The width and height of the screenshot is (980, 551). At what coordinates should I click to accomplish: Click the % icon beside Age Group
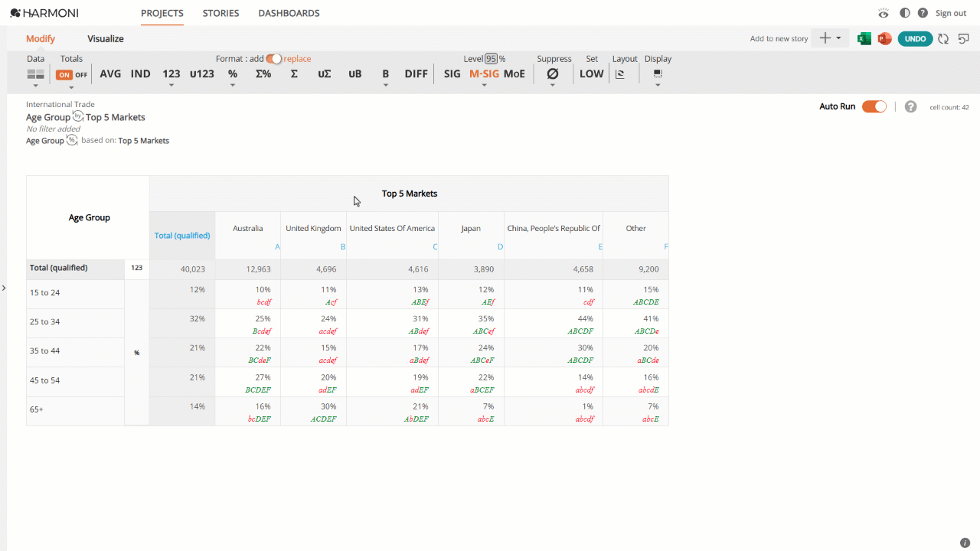click(x=72, y=140)
